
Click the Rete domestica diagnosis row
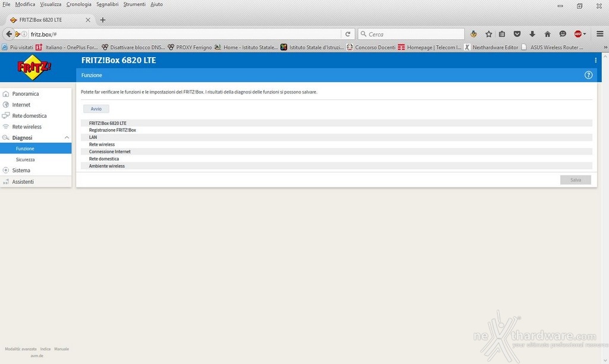337,159
